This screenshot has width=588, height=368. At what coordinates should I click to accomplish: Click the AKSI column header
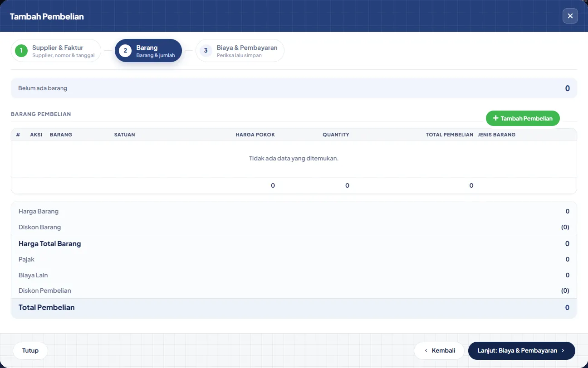coord(36,135)
